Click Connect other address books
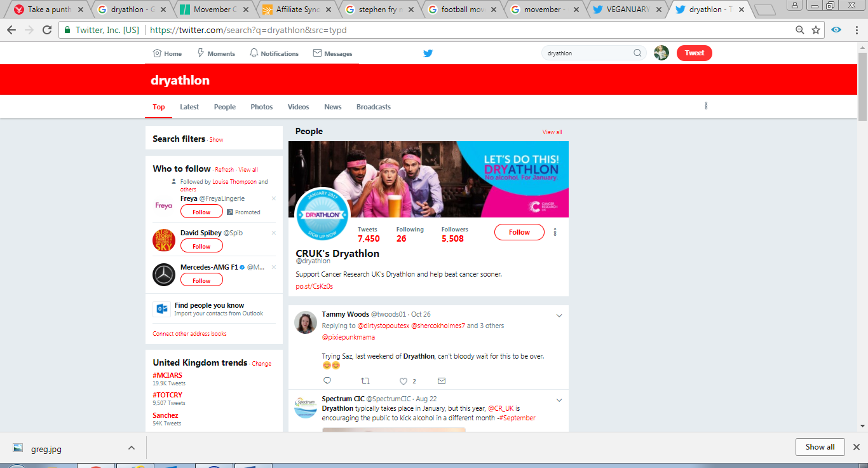868x468 pixels. point(189,334)
